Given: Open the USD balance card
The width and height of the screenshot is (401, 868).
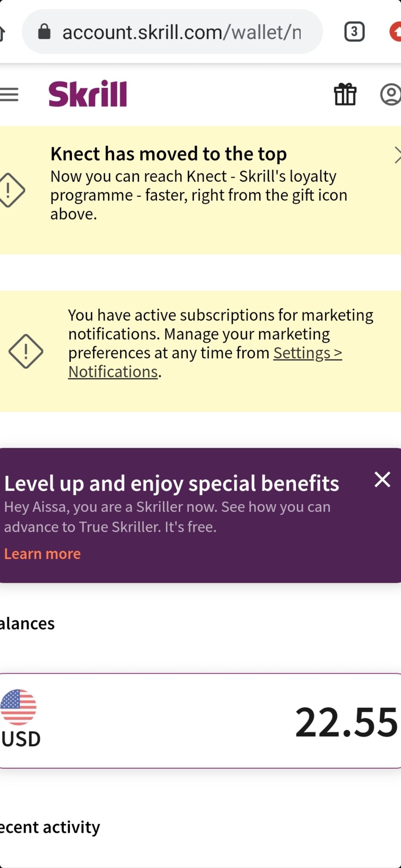Looking at the screenshot, I should click(x=200, y=720).
